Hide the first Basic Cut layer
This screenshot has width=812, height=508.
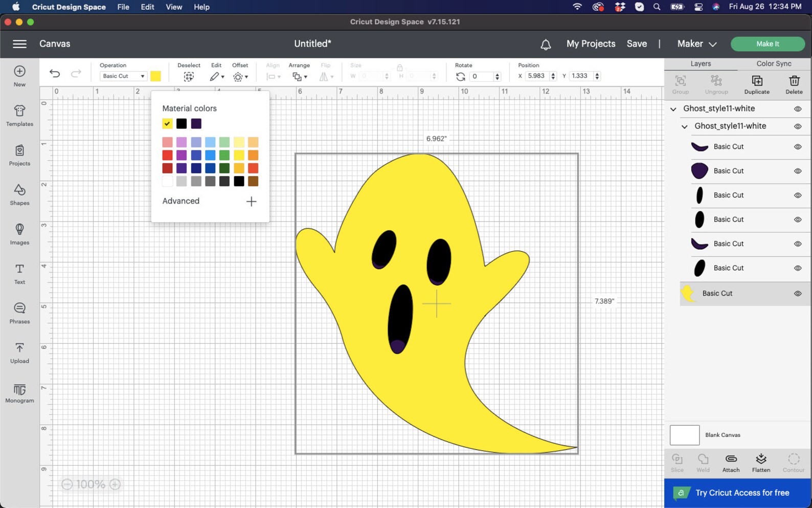798,147
